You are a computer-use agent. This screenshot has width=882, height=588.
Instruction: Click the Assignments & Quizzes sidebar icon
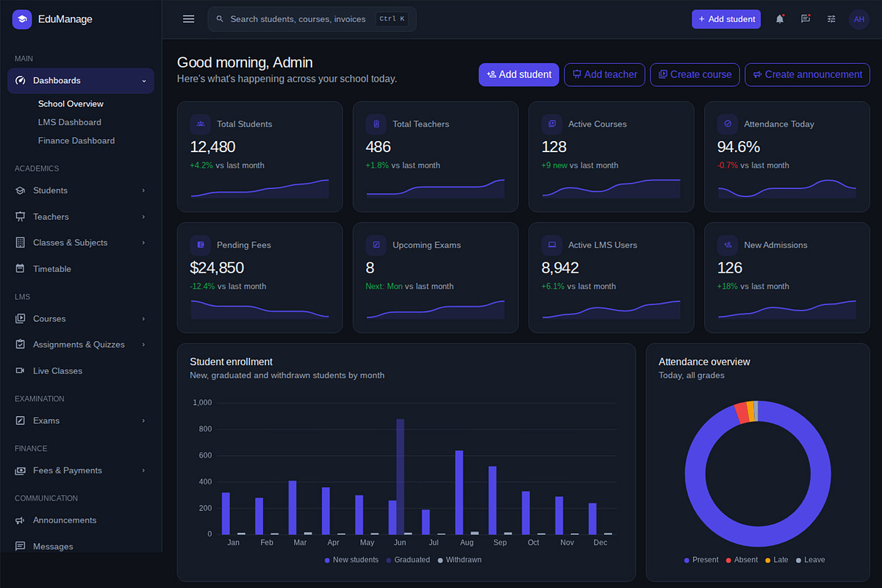coord(20,345)
